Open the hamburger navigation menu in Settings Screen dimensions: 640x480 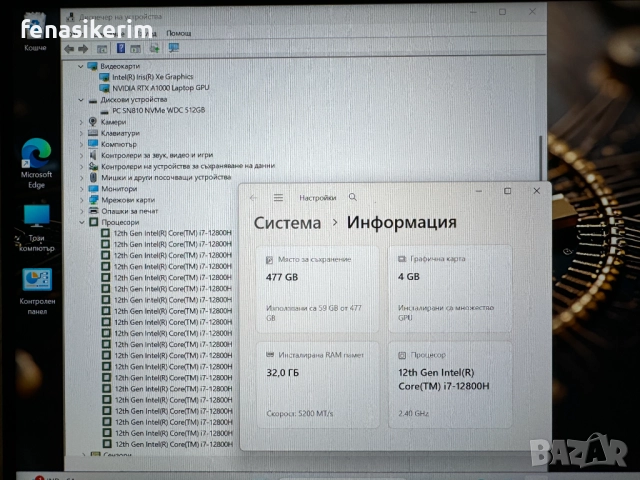click(278, 198)
